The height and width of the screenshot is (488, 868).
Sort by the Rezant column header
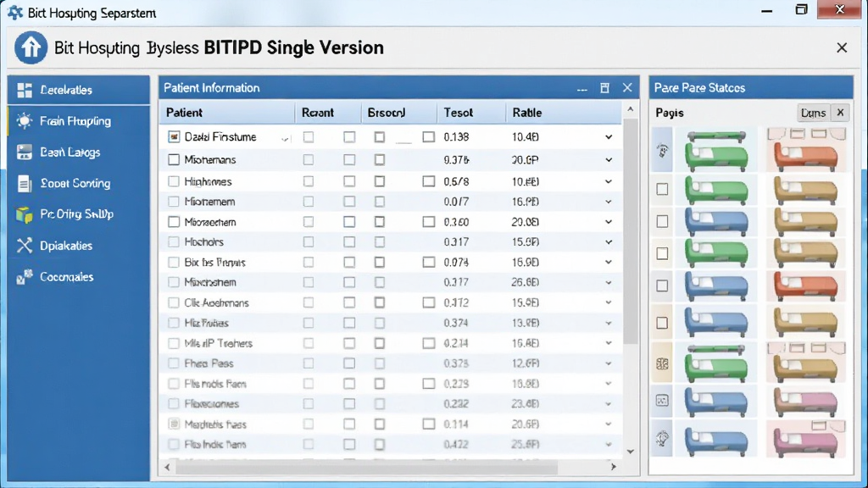click(x=328, y=113)
